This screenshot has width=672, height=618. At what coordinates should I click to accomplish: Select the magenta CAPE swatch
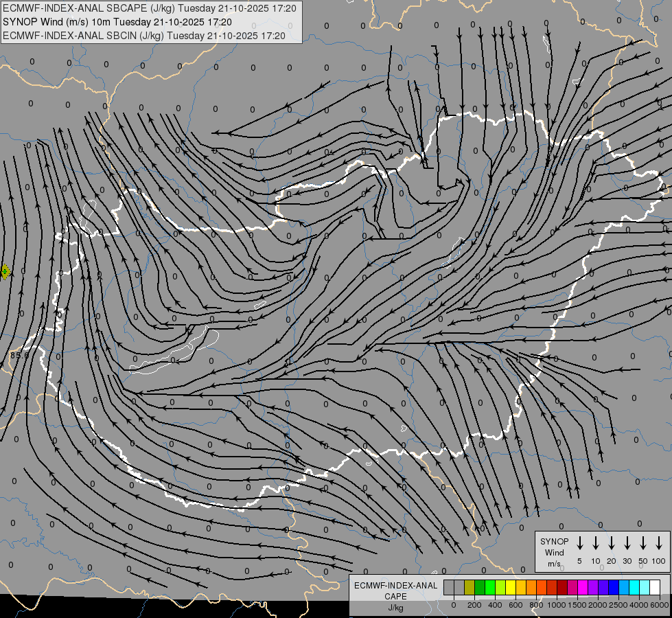click(x=583, y=587)
